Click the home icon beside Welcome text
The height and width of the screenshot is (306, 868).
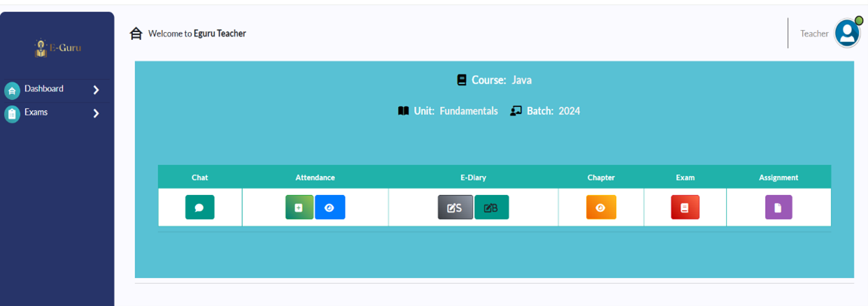(136, 34)
